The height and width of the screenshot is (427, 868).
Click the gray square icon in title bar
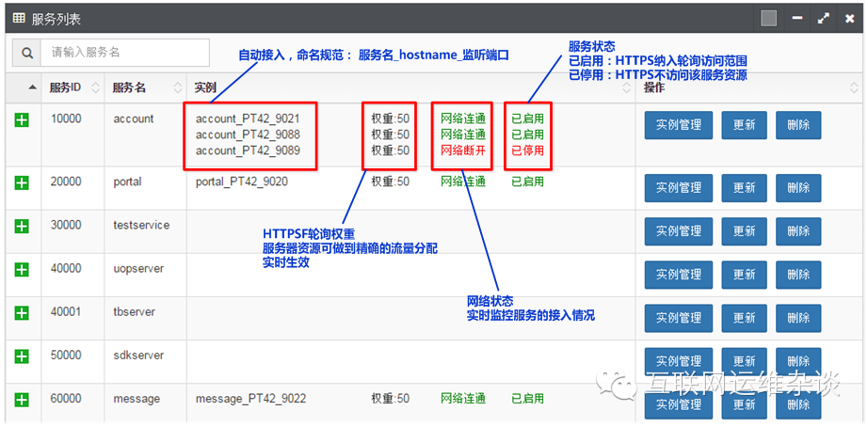(768, 18)
